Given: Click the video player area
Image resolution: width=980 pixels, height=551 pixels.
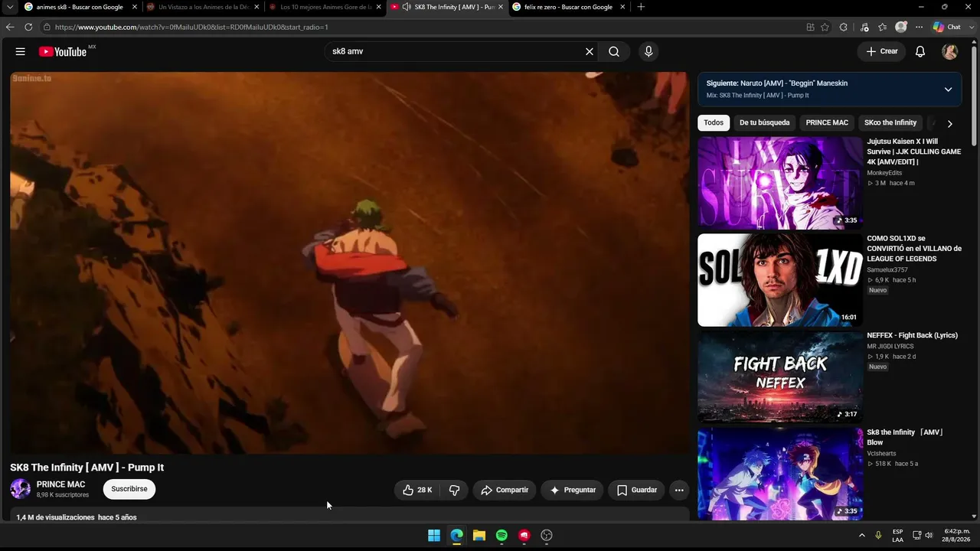Looking at the screenshot, I should tap(350, 263).
